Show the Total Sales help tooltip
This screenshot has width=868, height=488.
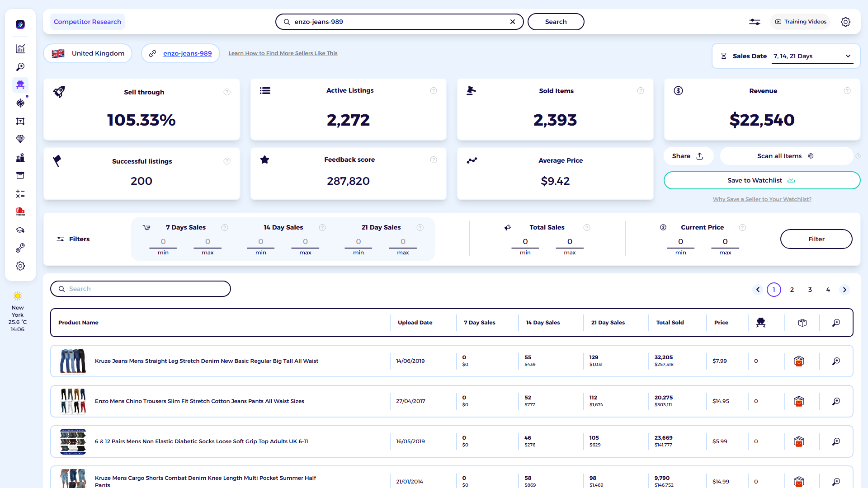(587, 228)
